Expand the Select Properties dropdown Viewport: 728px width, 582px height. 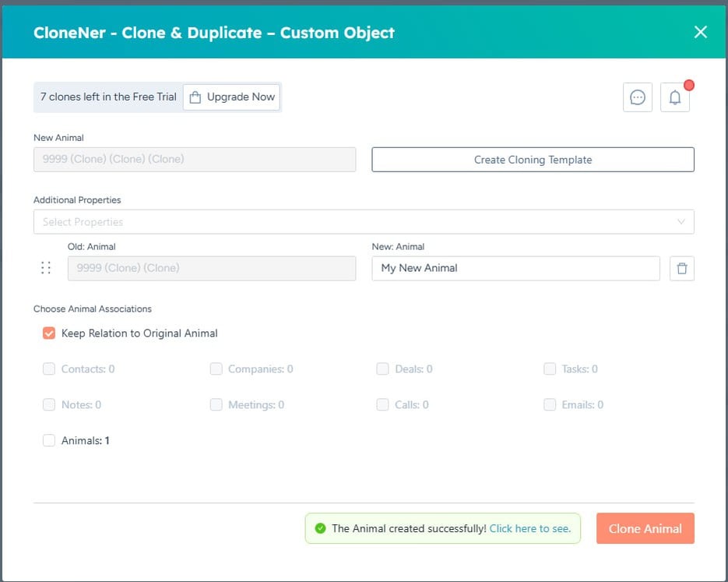pos(364,222)
